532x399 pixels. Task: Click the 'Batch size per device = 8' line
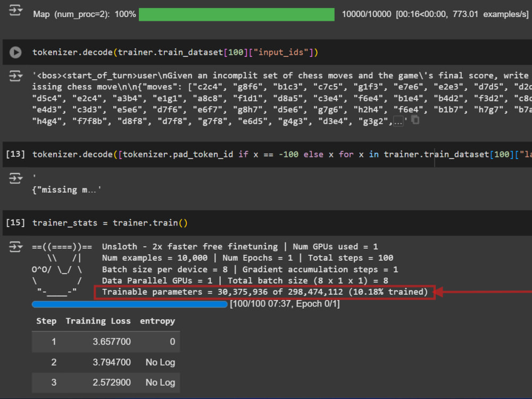pos(250,269)
